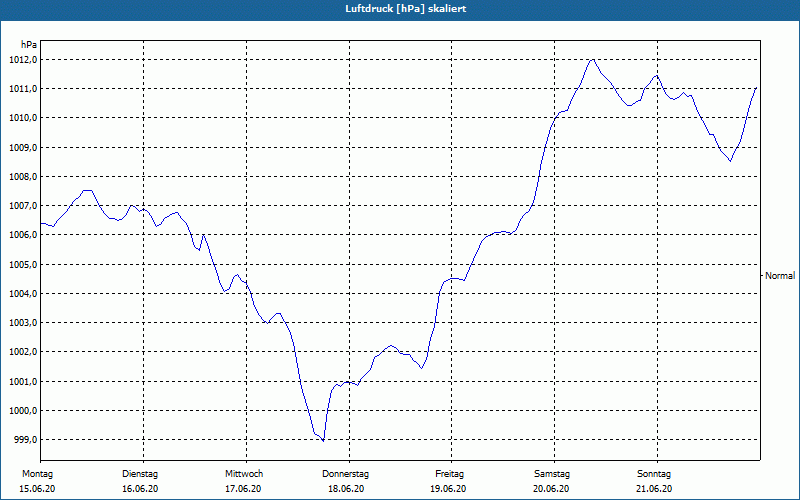Click the 1003,0 axis value
This screenshot has width=800, height=500.
(x=23, y=322)
